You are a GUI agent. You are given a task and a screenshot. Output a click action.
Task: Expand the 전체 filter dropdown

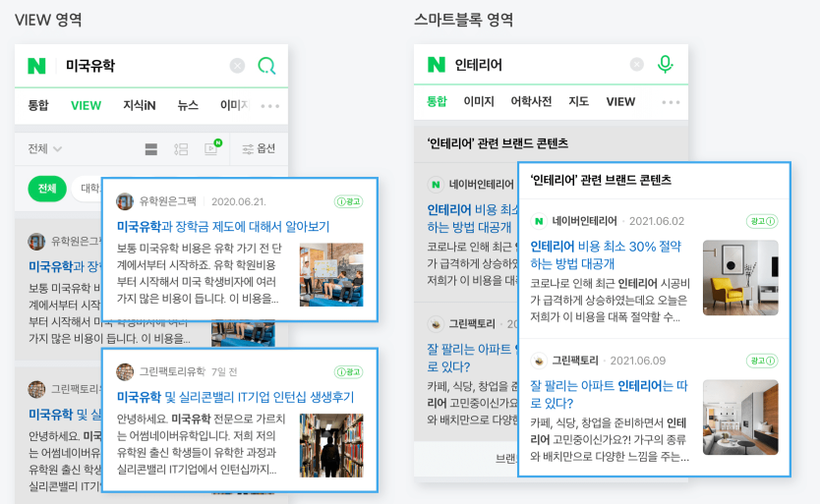click(45, 149)
